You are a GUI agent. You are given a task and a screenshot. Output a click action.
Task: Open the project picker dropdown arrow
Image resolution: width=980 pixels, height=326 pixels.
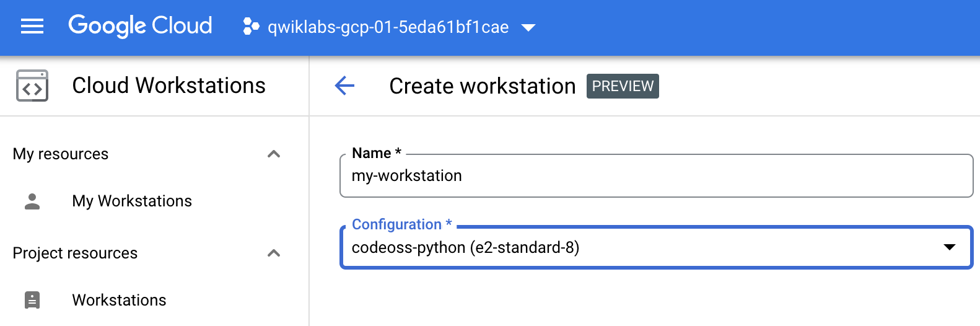528,27
